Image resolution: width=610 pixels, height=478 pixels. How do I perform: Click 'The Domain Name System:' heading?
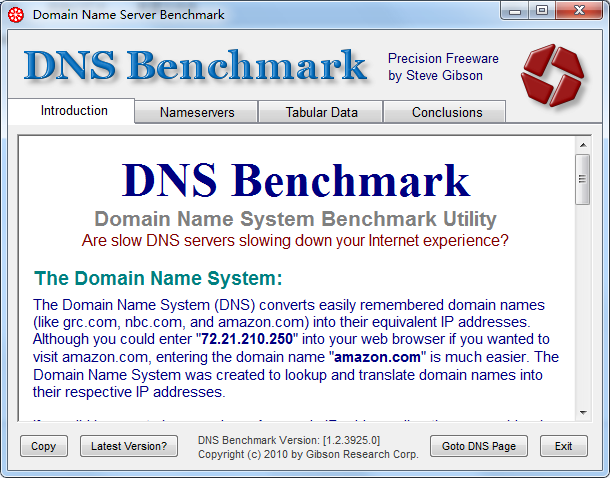coord(158,278)
